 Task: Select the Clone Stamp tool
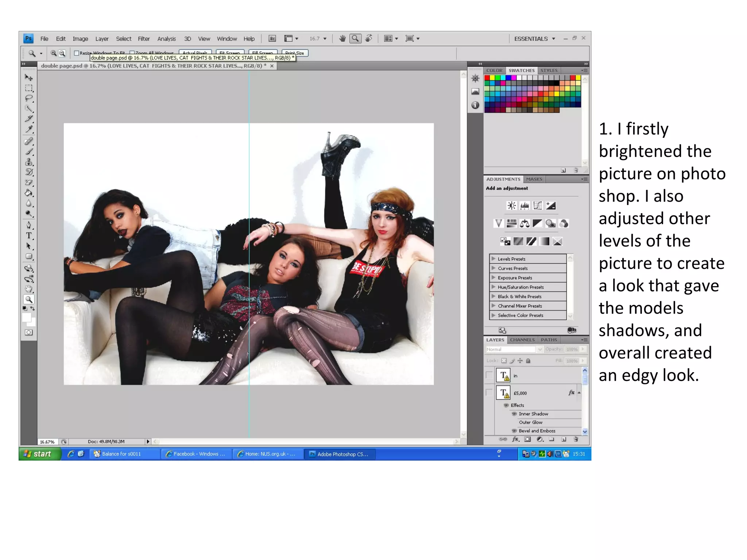29,162
